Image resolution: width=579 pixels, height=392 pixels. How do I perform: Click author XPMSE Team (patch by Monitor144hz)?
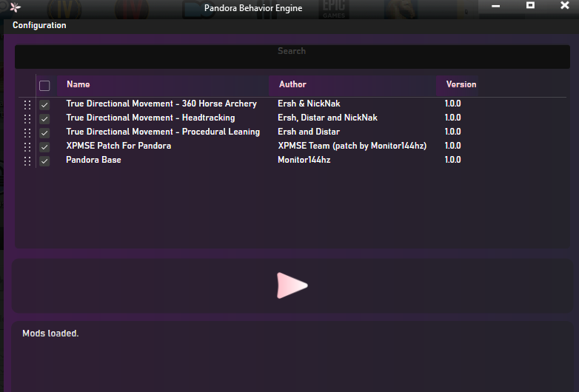pos(352,146)
